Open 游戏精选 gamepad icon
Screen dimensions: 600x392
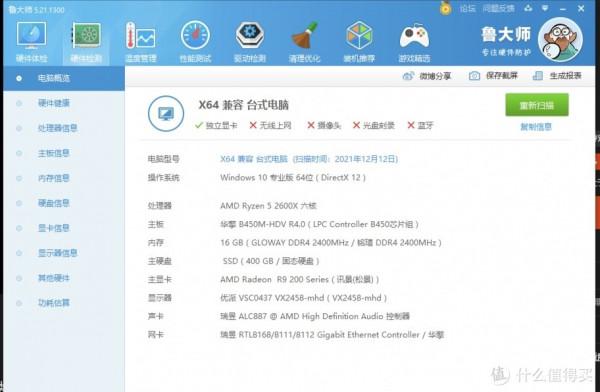tap(414, 42)
